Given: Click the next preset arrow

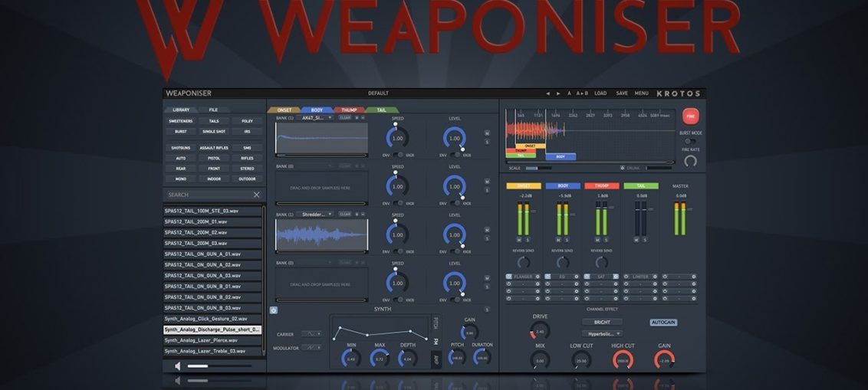Looking at the screenshot, I should (558, 93).
